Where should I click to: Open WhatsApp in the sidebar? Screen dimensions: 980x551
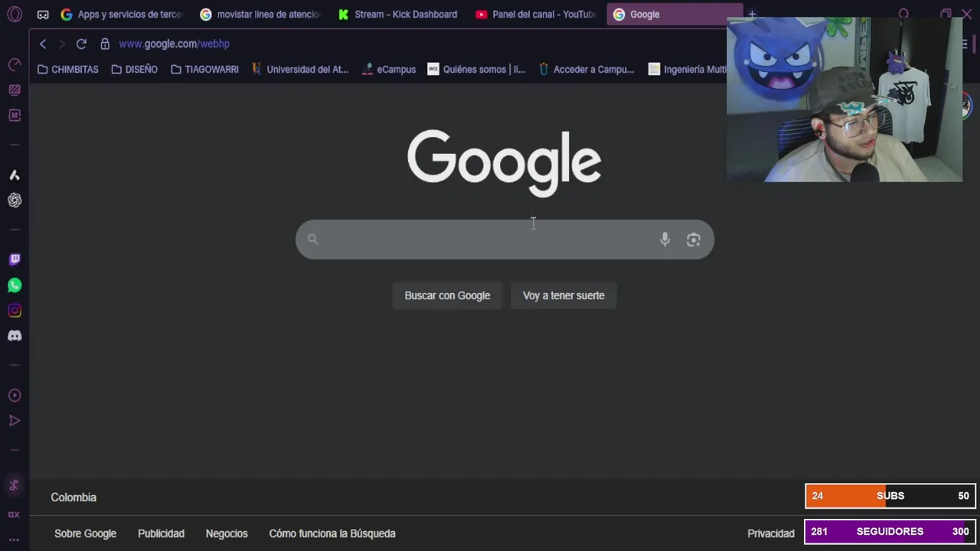[x=15, y=285]
